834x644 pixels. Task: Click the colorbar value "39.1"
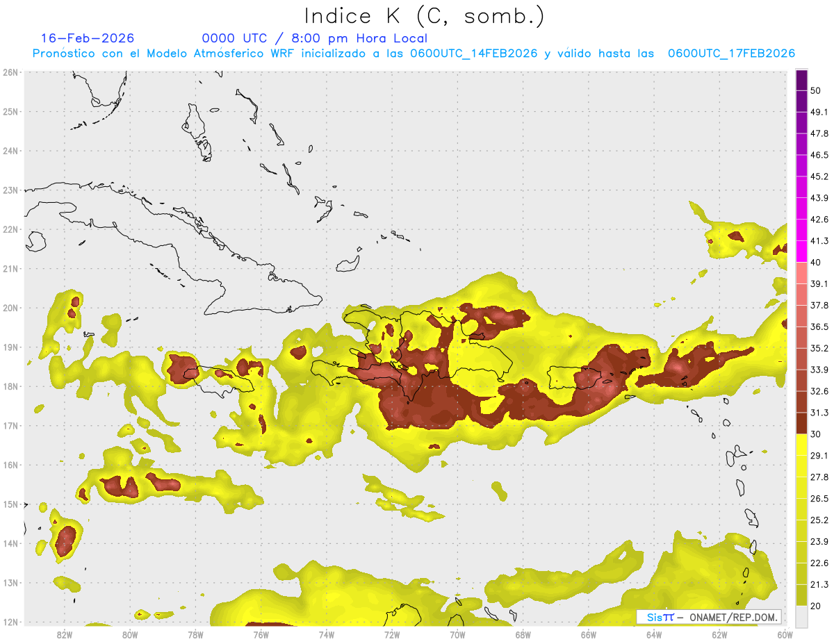pyautogui.click(x=819, y=283)
